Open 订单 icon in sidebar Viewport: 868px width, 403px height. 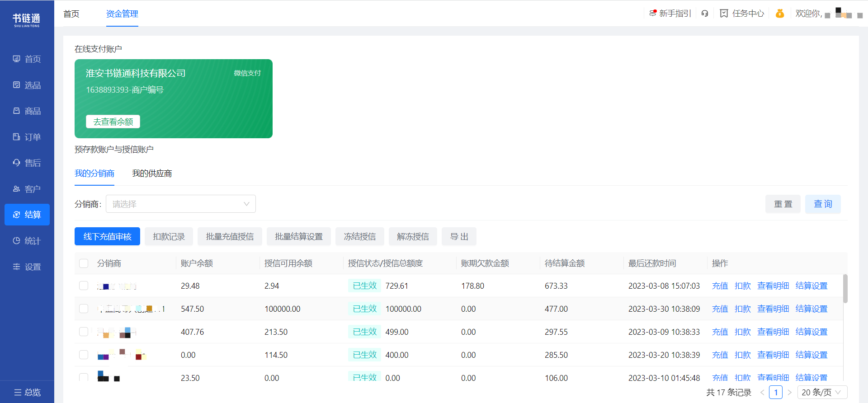tap(17, 137)
